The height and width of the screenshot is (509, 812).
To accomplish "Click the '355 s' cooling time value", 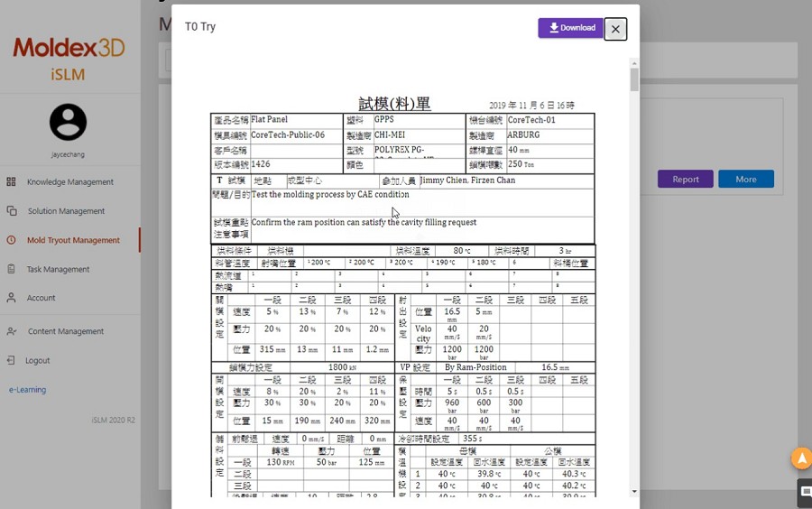I will click(x=472, y=439).
